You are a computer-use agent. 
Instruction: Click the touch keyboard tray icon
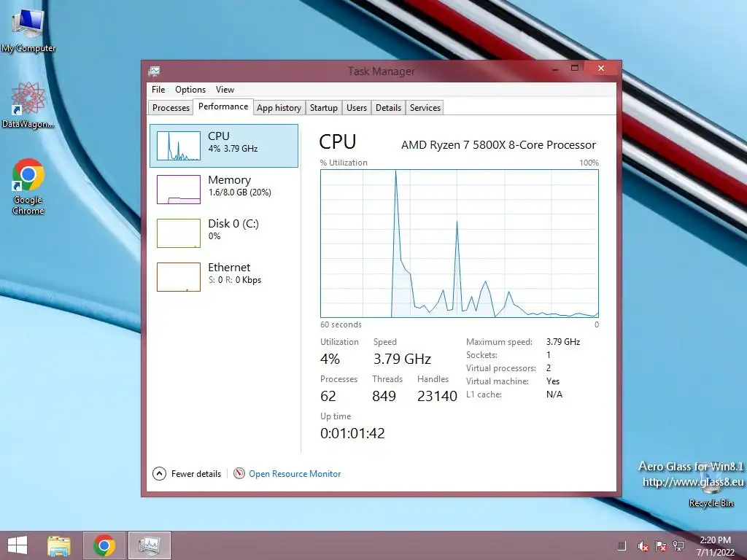click(622, 546)
